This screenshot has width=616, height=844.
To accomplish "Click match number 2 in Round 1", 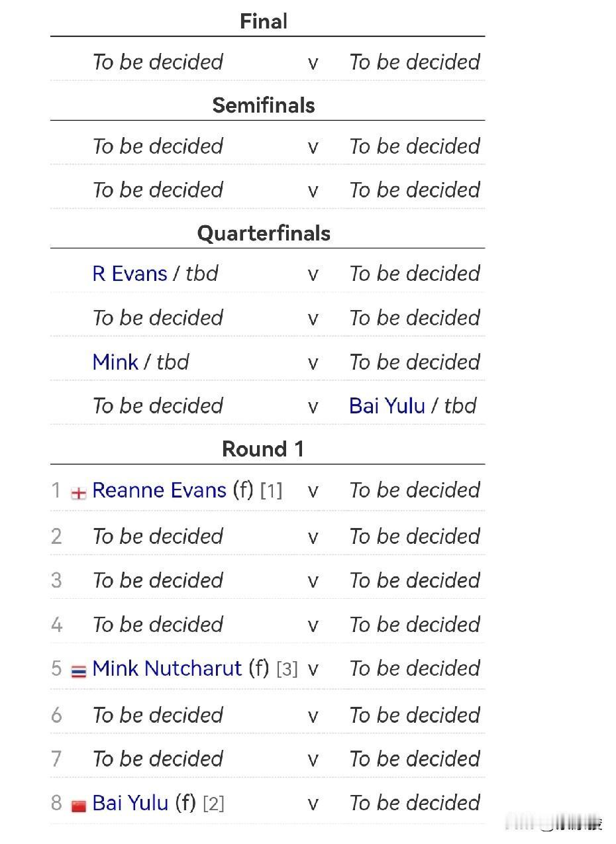I will (56, 536).
